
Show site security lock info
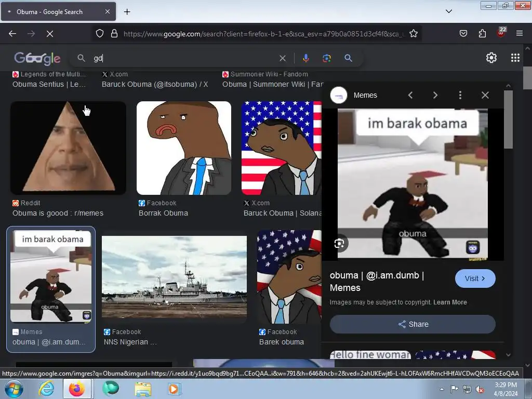[114, 34]
